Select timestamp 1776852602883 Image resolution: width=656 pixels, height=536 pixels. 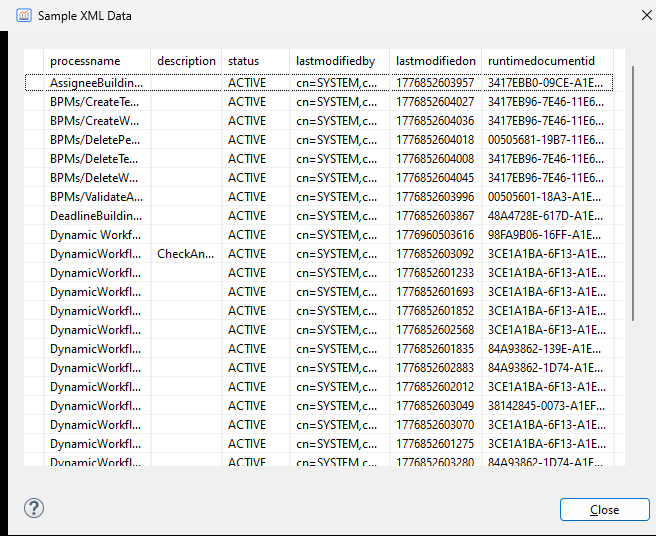point(435,368)
